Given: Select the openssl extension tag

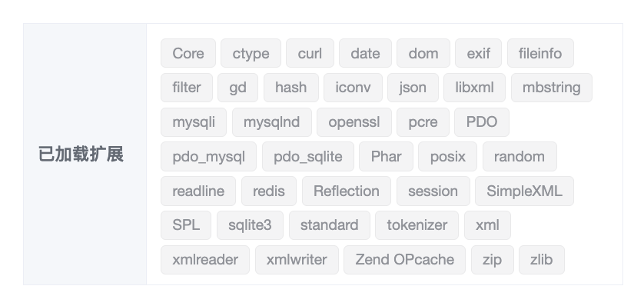Looking at the screenshot, I should (354, 122).
